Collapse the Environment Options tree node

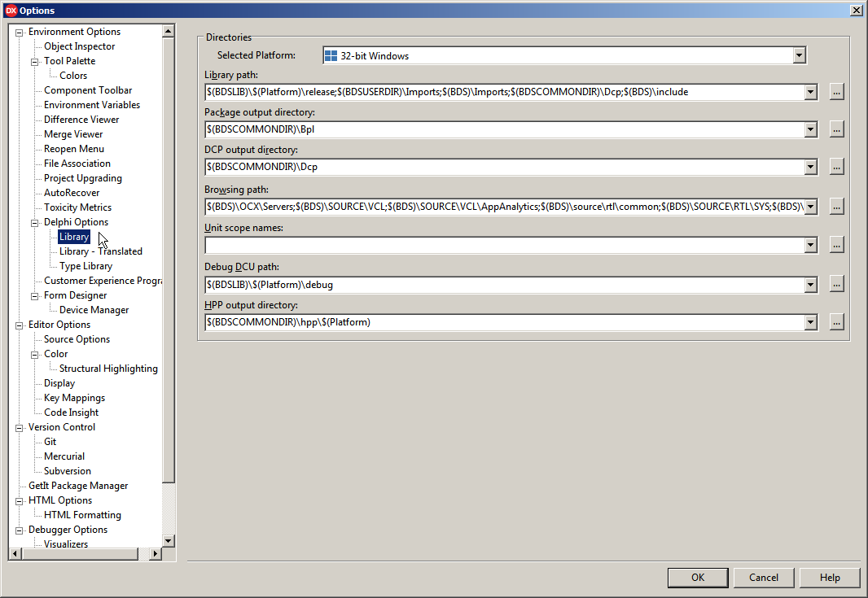click(19, 33)
